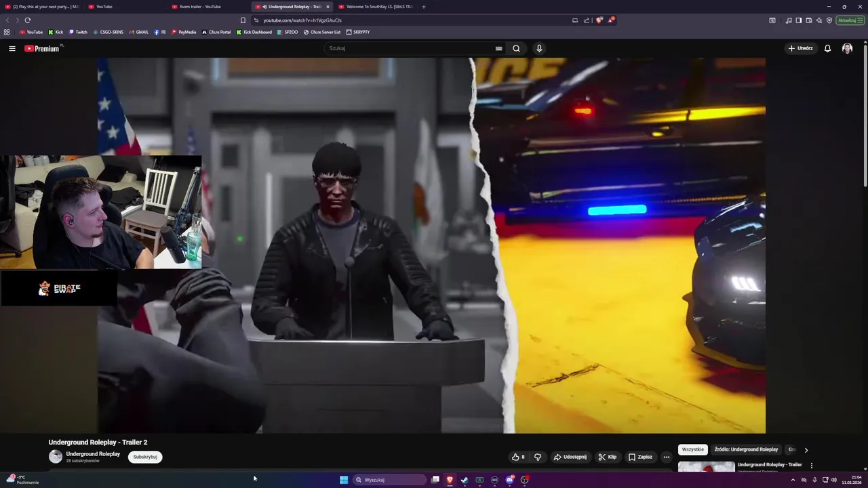Dislike the video with thumbs down
This screenshot has width=868, height=488.
point(538,457)
